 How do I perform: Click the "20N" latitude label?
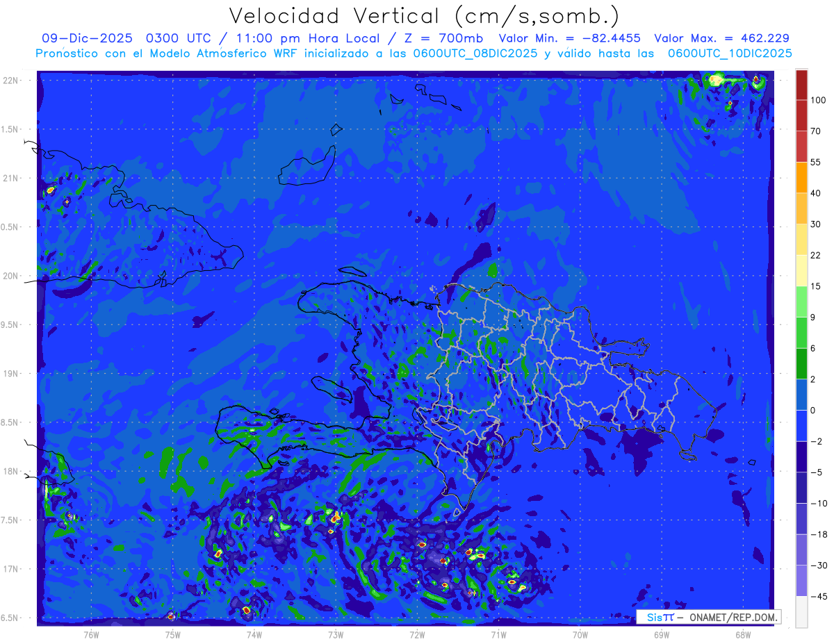[x=10, y=276]
